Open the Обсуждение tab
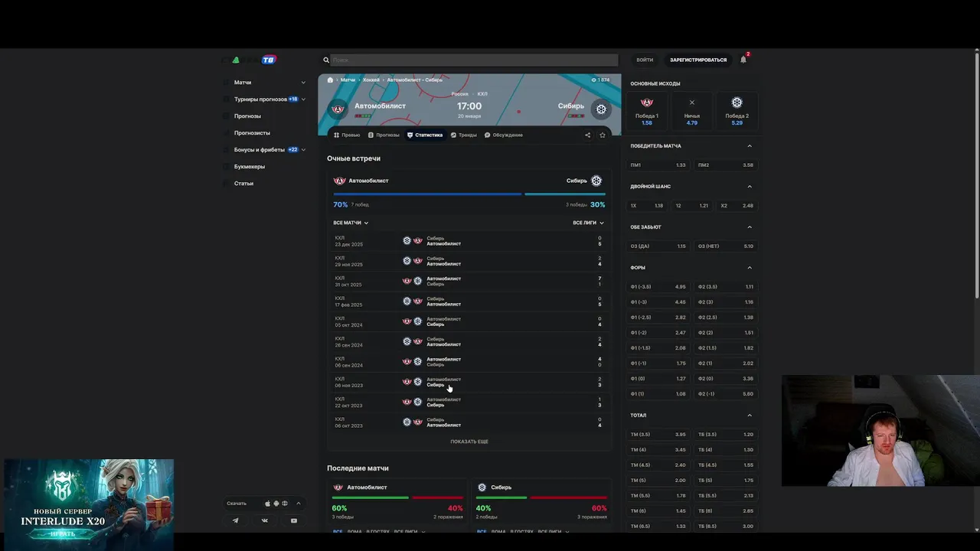Image resolution: width=980 pixels, height=551 pixels. coord(504,135)
